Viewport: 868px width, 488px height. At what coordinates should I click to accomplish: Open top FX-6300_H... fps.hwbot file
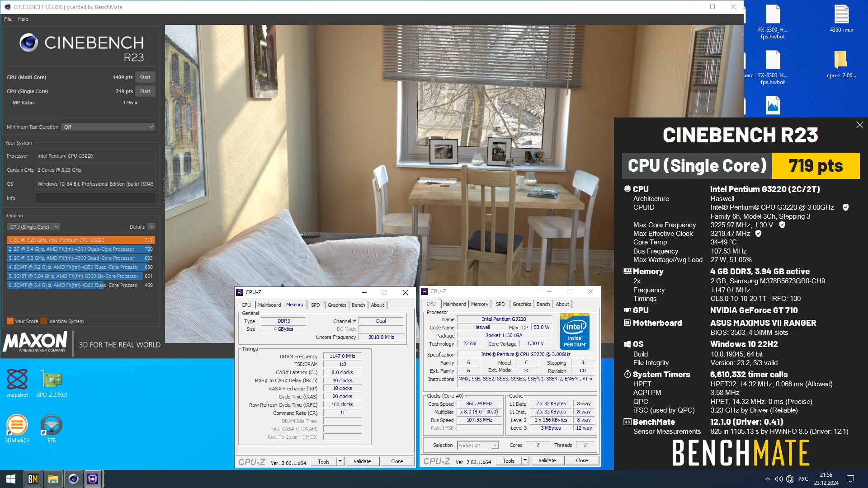pyautogui.click(x=773, y=22)
